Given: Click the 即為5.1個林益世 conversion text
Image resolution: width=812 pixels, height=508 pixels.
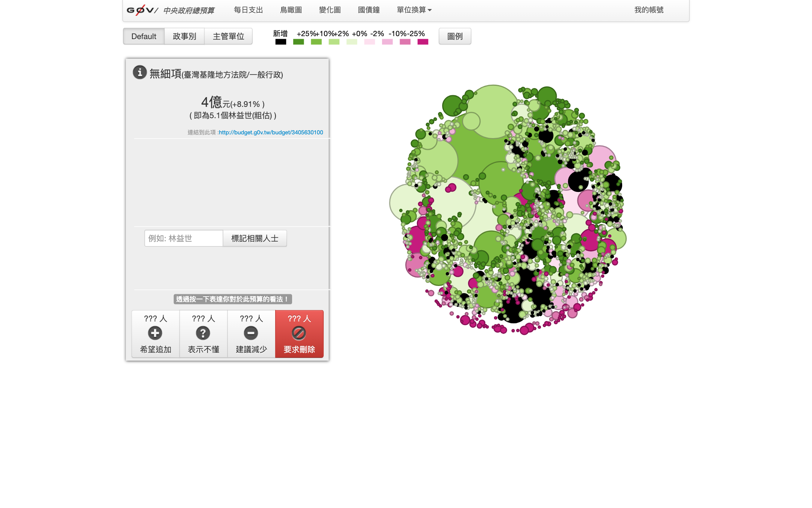Looking at the screenshot, I should 233,116.
